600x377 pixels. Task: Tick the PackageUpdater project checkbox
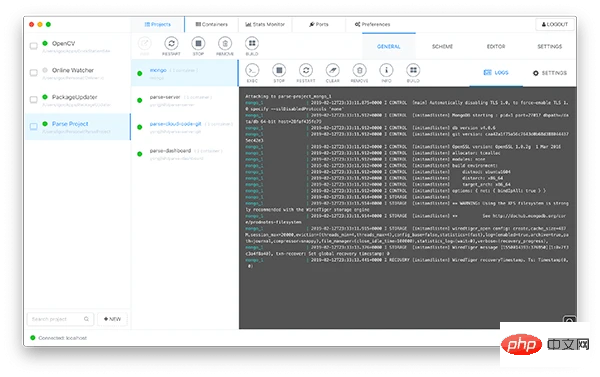34,100
